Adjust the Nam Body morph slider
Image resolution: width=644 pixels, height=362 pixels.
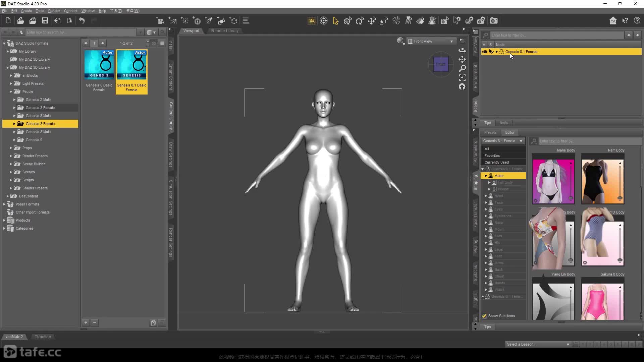tap(620, 181)
